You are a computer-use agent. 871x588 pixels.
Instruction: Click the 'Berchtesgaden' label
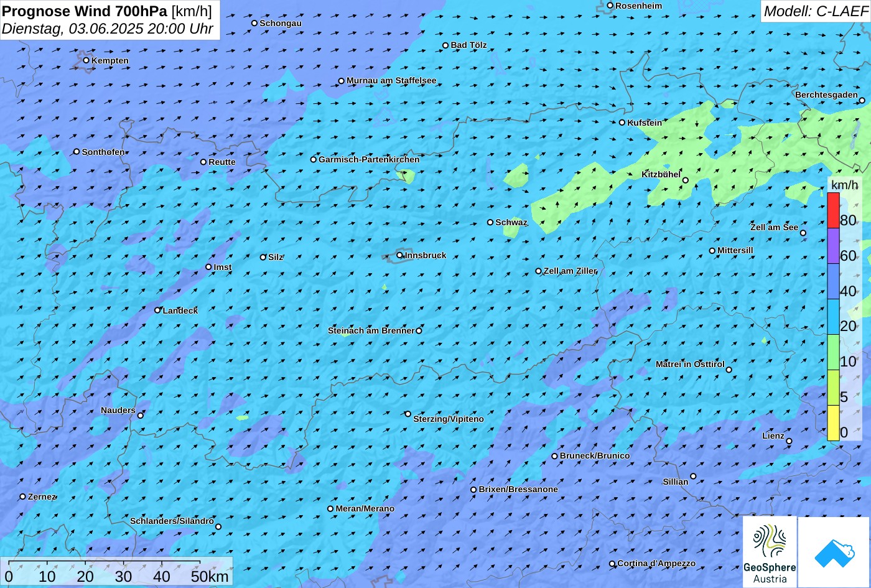click(826, 95)
